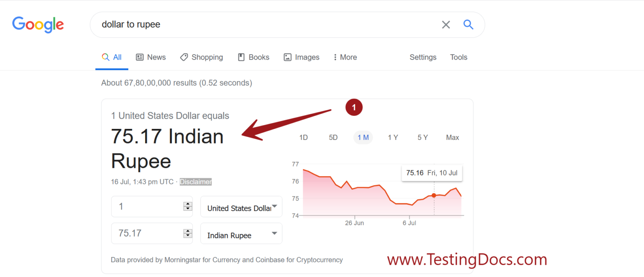Click the magnifying glass search icon

468,24
